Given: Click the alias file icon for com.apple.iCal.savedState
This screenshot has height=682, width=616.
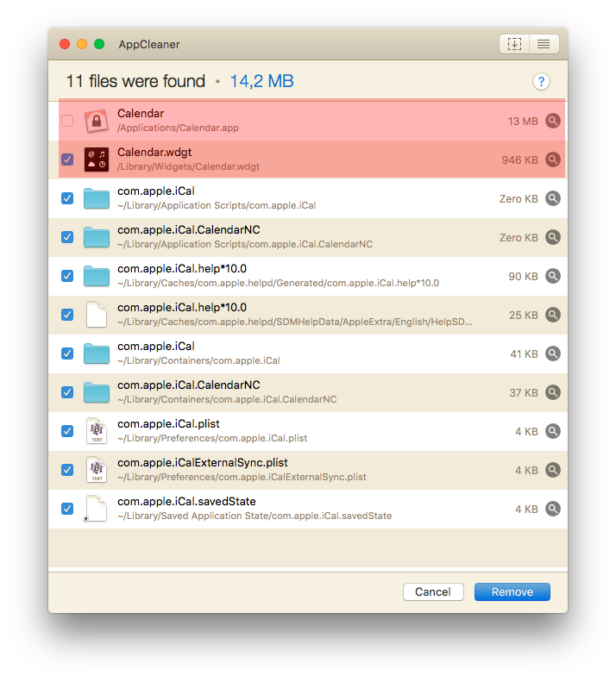Looking at the screenshot, I should tap(96, 509).
